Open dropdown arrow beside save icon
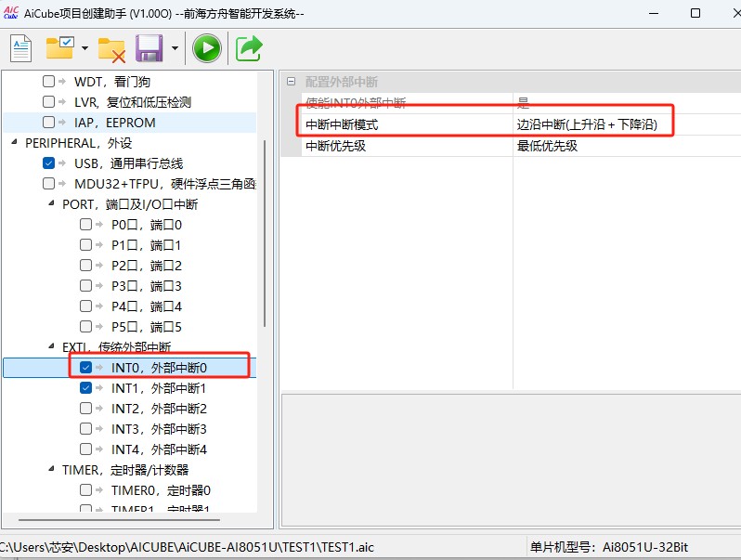This screenshot has width=741, height=560. (175, 47)
